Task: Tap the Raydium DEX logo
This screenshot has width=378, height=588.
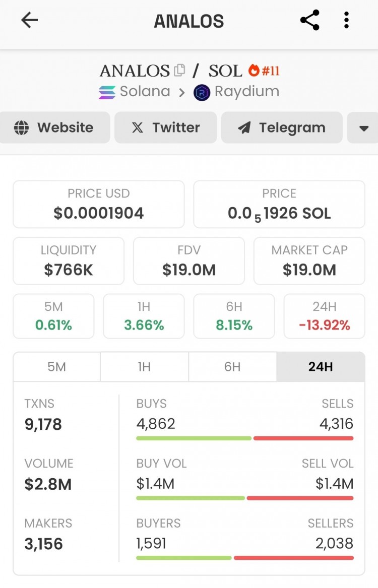Action: click(x=202, y=93)
